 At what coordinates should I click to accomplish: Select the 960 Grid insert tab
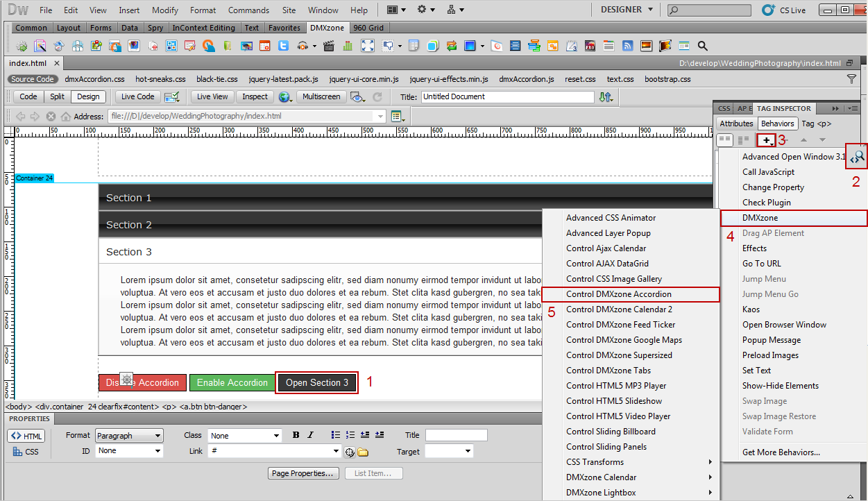coord(368,28)
